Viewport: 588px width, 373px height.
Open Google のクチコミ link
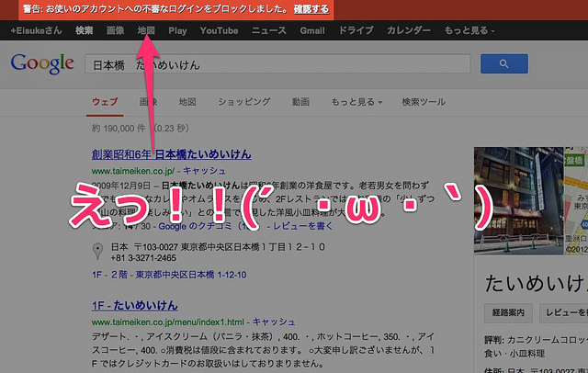pyautogui.click(x=206, y=226)
